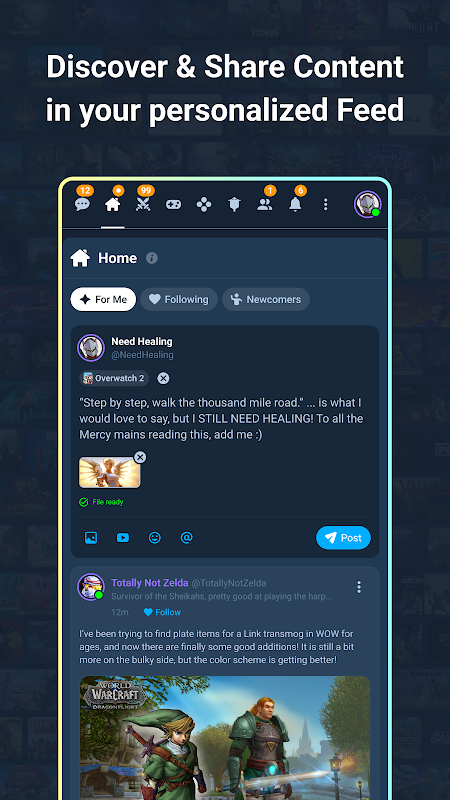Open options menu on Totally Not Zelda's post

coord(359,587)
